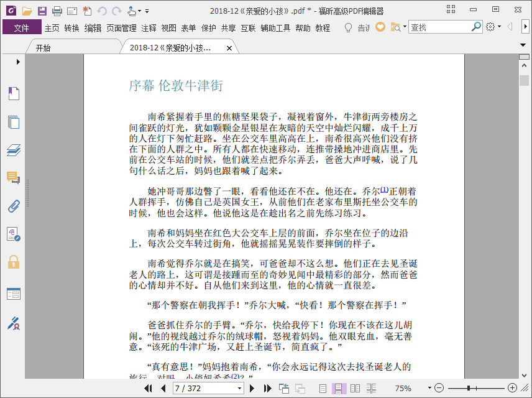Open the page number dropdown
The height and width of the screenshot is (398, 532).
[x=240, y=388]
